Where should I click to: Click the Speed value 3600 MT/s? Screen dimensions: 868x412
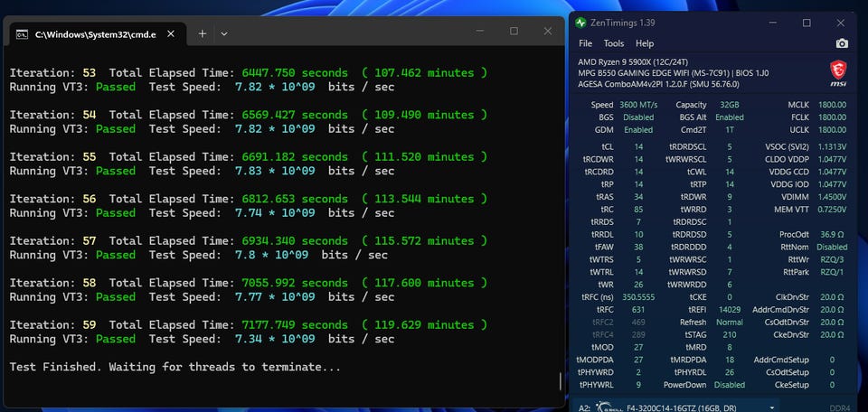pos(638,105)
